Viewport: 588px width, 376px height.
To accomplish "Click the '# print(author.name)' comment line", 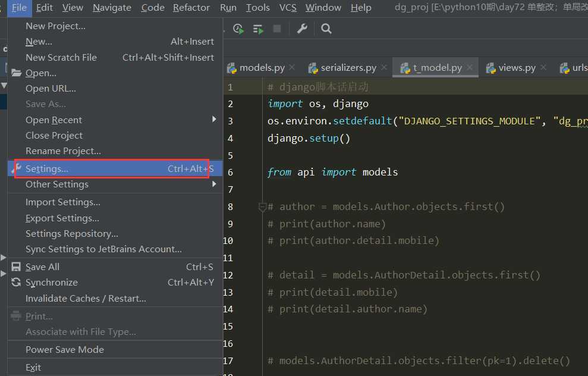I will point(326,224).
